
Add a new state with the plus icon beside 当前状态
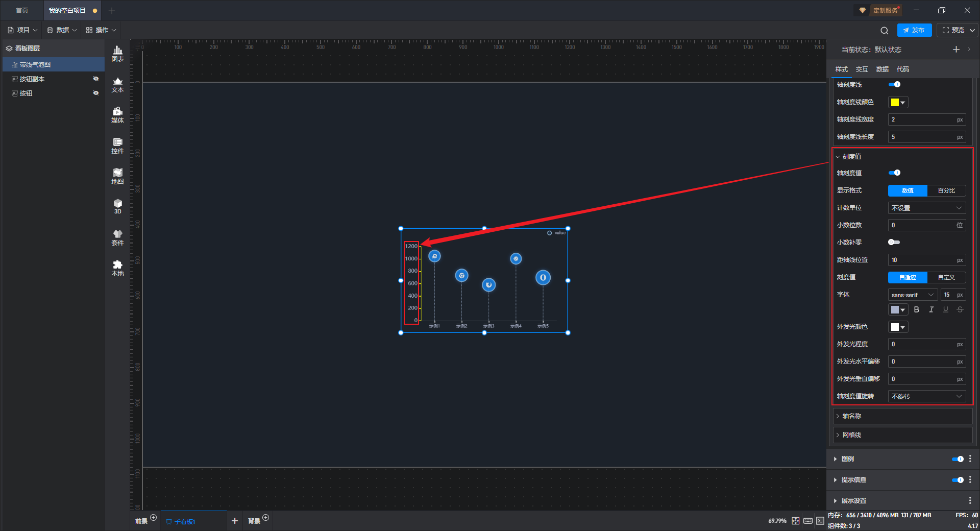[x=956, y=50]
